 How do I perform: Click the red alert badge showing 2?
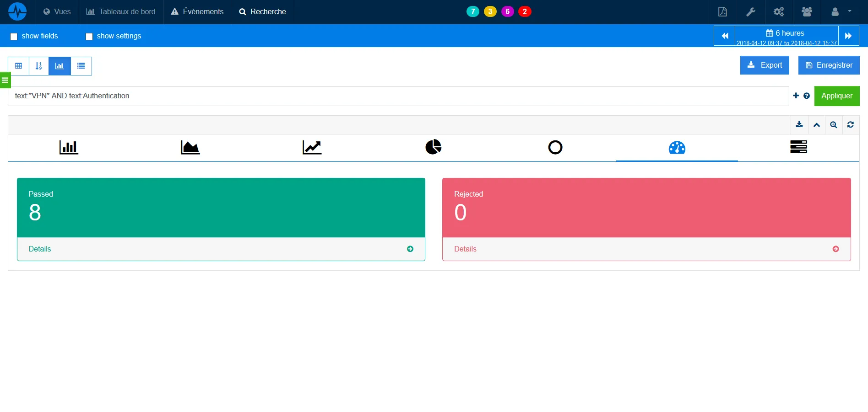click(525, 12)
